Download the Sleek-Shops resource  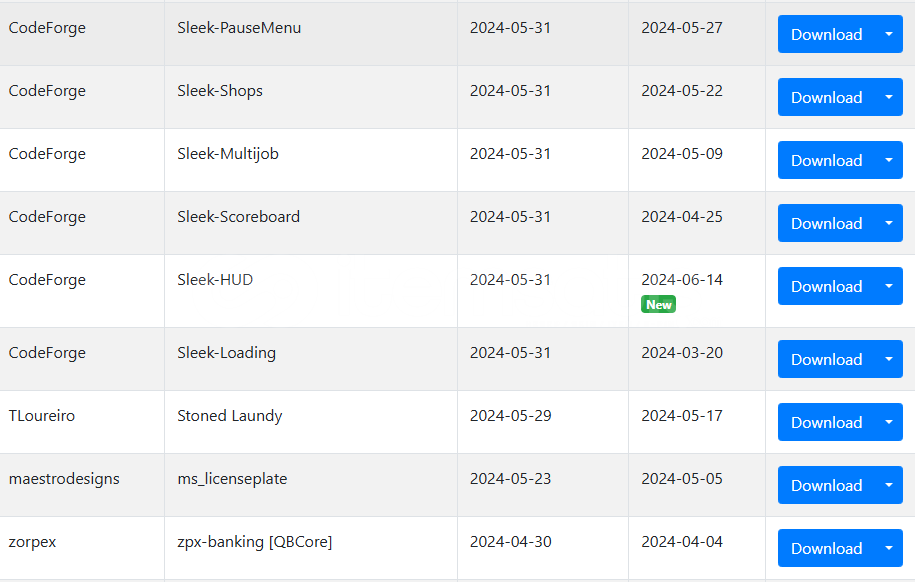tap(826, 97)
